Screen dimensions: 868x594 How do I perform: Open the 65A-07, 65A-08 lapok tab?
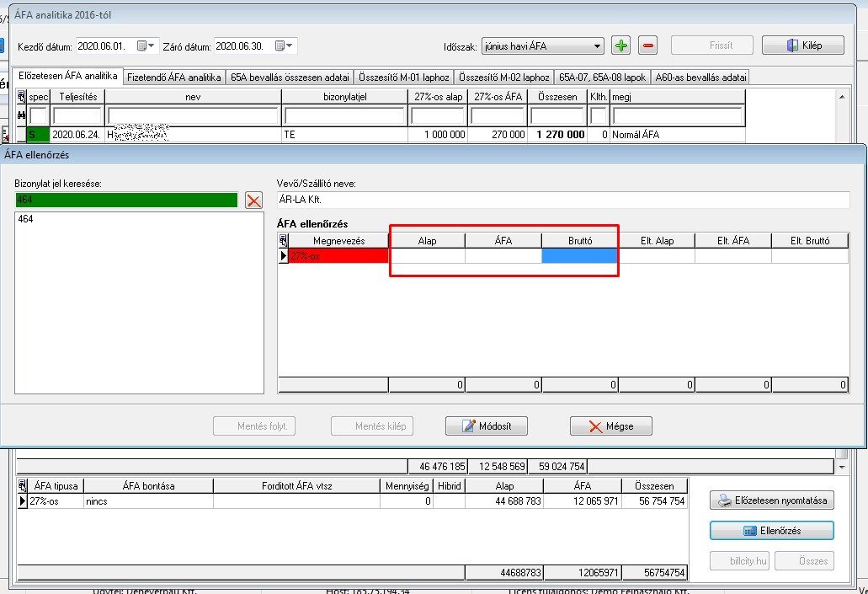[602, 78]
